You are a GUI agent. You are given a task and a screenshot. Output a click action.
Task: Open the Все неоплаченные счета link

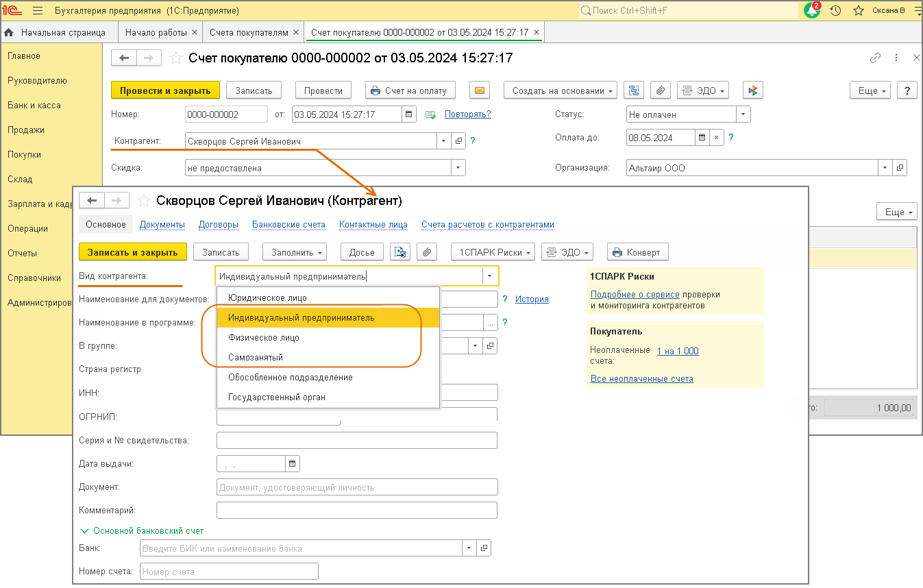641,379
